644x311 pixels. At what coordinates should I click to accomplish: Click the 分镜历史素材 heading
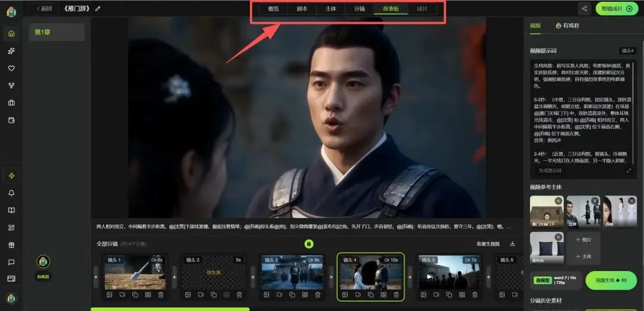pyautogui.click(x=546, y=301)
